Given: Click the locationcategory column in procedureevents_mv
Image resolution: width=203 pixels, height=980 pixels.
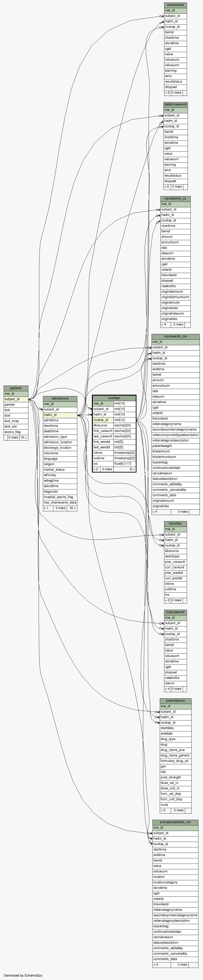Looking at the screenshot, I should tap(175, 882).
